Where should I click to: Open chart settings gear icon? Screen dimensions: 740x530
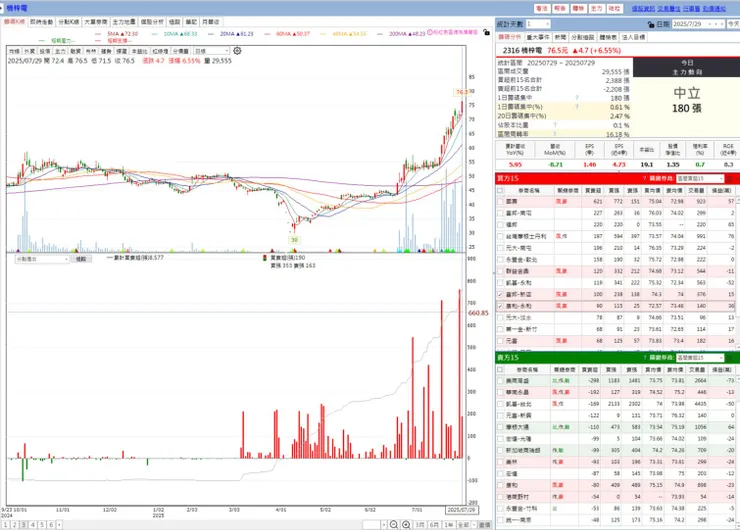237,50
